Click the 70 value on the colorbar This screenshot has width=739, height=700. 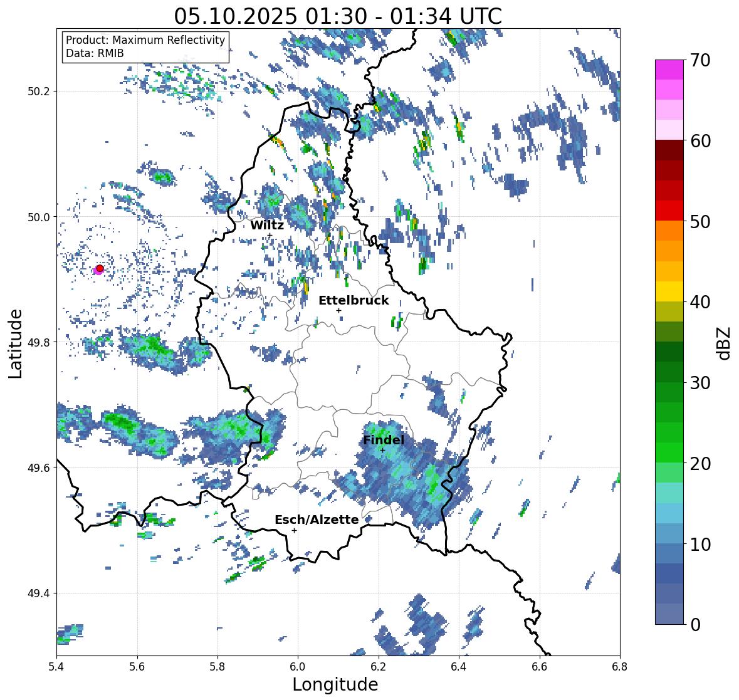700,60
